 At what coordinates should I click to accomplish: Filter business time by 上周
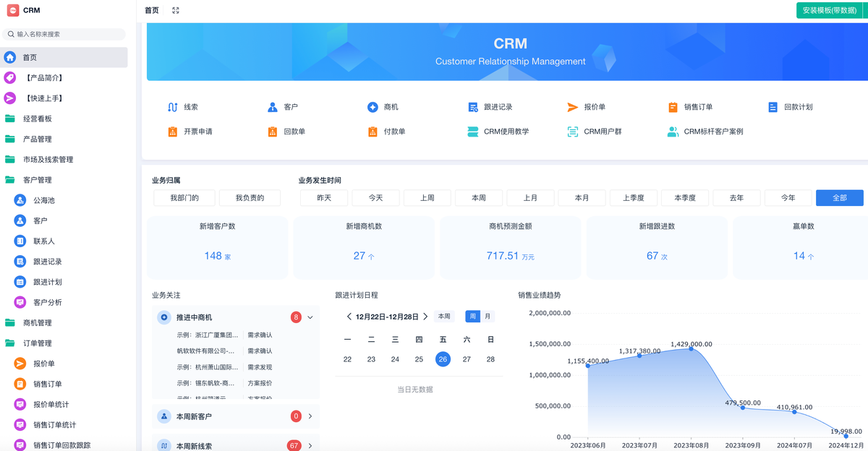(427, 198)
